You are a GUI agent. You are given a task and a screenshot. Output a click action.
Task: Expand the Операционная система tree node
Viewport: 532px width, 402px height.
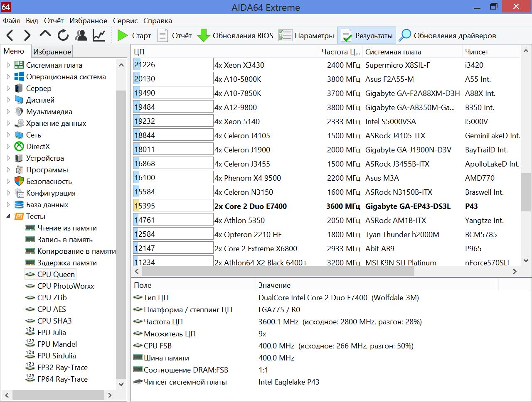tap(8, 77)
